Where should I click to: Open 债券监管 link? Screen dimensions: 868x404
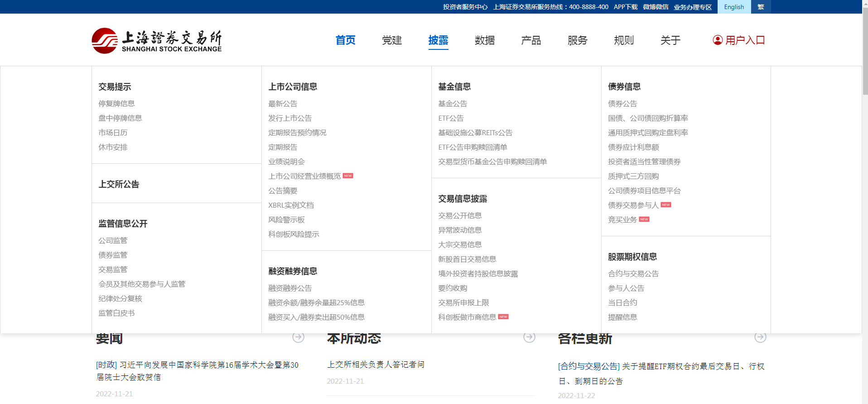113,255
